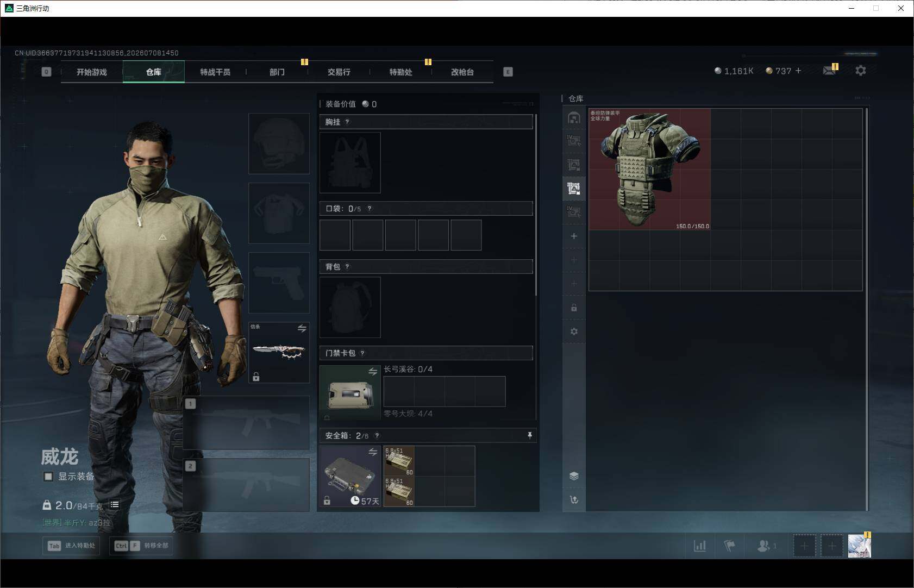
Task: Select the empty body armor slot
Action: click(279, 213)
